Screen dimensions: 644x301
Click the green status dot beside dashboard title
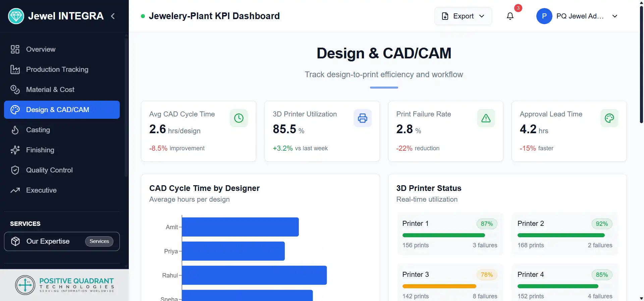click(x=143, y=16)
